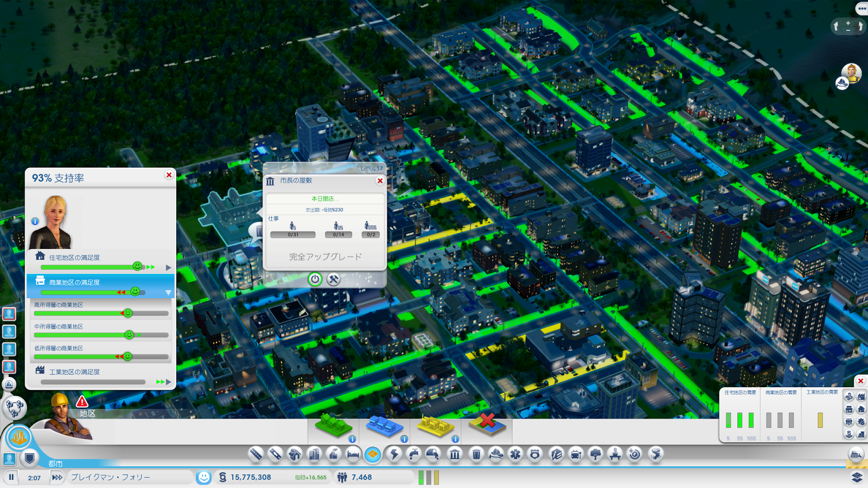The height and width of the screenshot is (488, 868).
Task: Pause the simulation
Action: click(11, 477)
